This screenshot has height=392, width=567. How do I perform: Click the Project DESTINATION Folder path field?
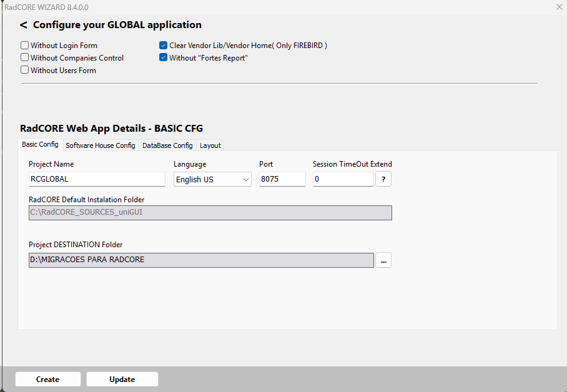201,260
